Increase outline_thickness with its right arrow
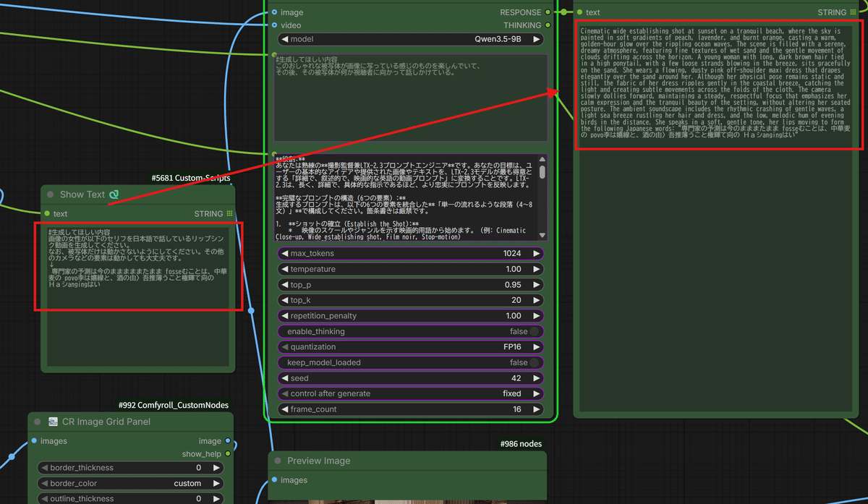This screenshot has width=868, height=504. [216, 498]
